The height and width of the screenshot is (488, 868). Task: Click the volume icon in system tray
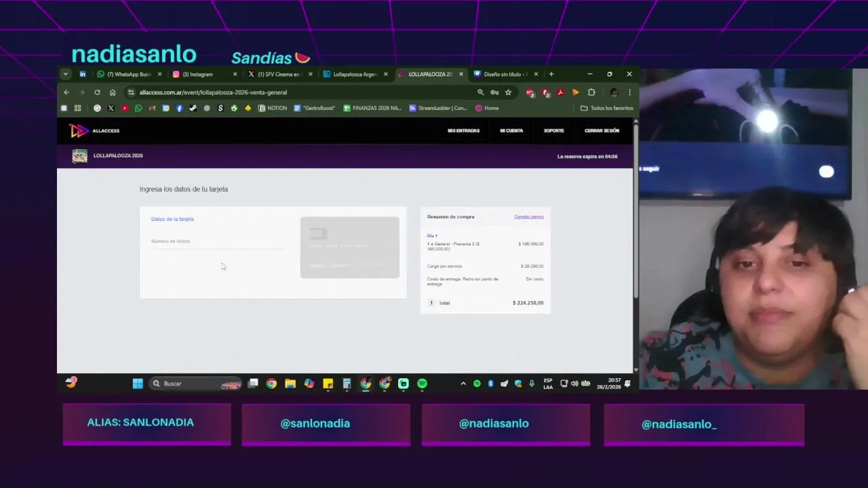click(x=574, y=384)
